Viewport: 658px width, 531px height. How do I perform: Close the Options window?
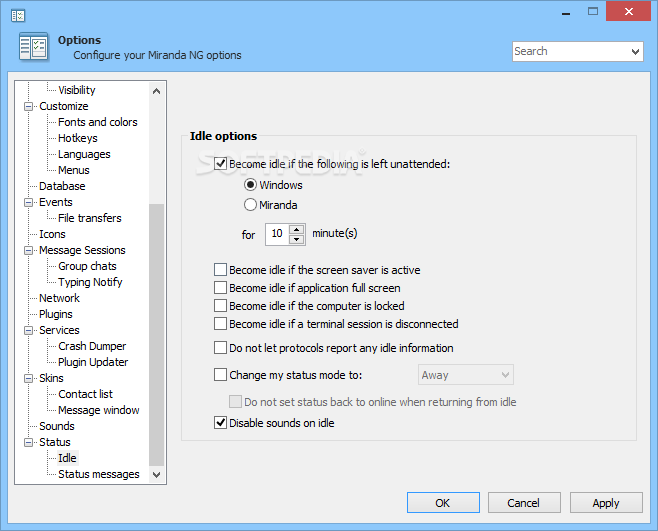pos(628,11)
